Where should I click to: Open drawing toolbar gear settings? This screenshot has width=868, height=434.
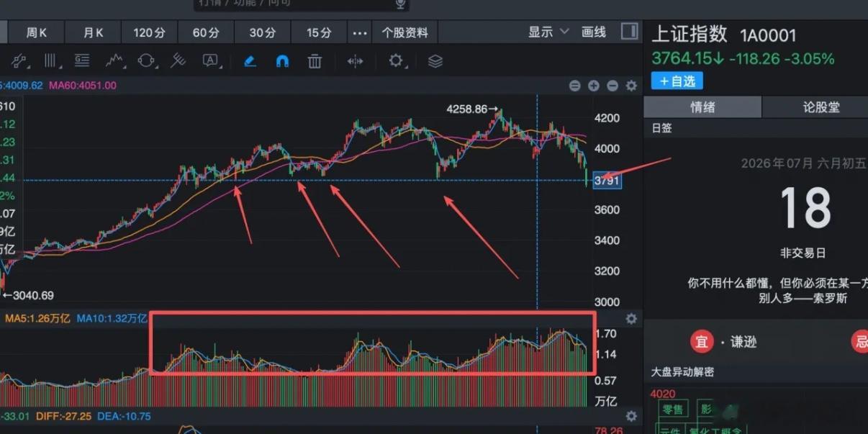pyautogui.click(x=397, y=61)
